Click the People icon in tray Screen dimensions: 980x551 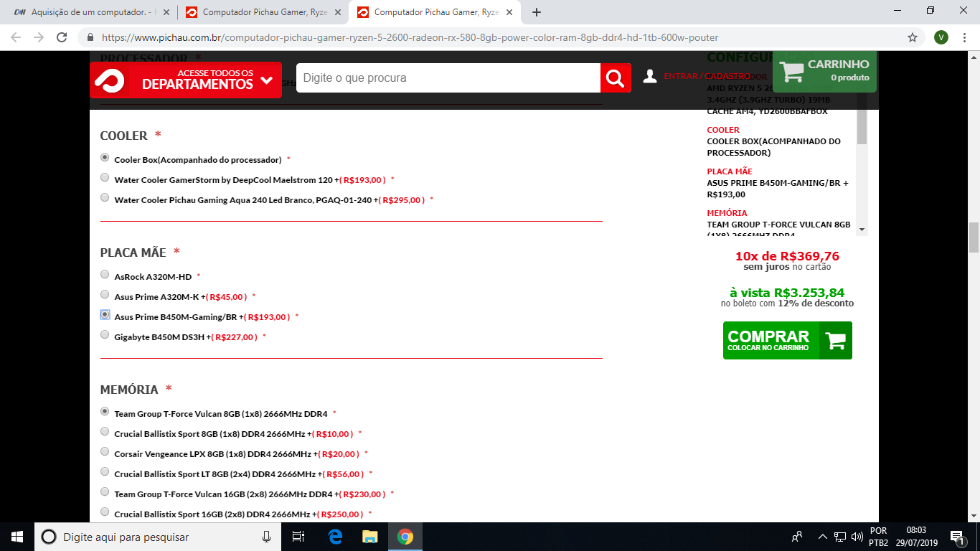pos(797,537)
